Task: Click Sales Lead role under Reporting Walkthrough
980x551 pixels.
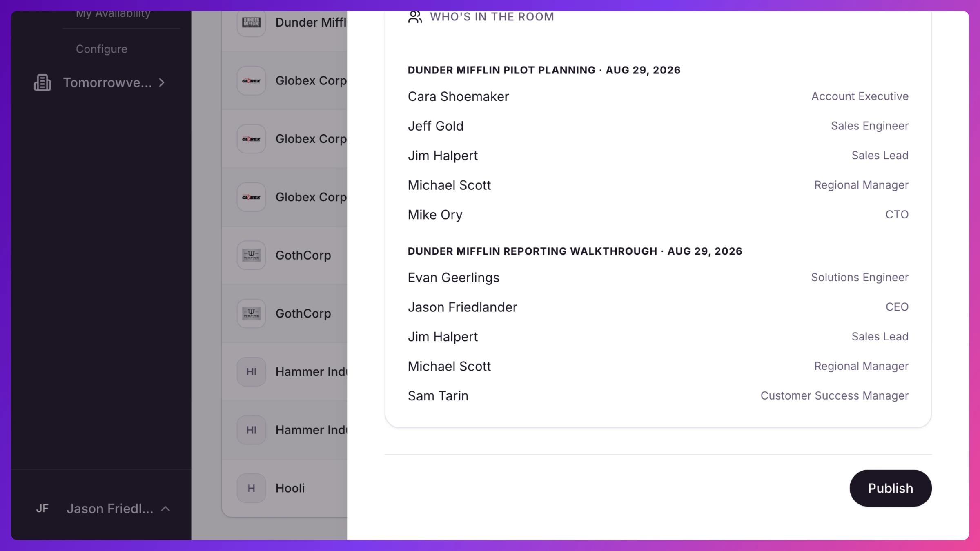Action: 880,337
